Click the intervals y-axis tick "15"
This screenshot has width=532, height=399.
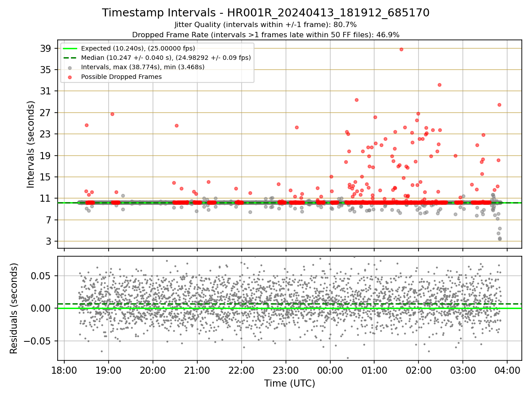[x=47, y=177]
